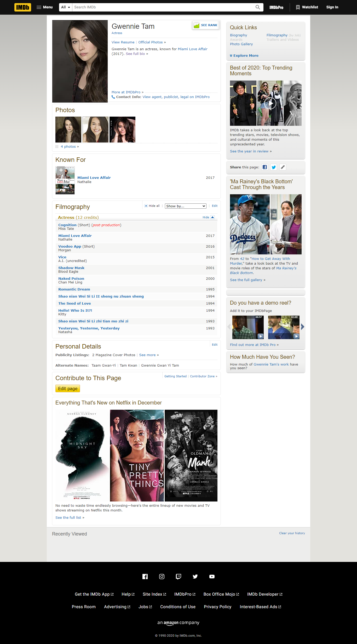Click See more publicity listings

tap(147, 355)
